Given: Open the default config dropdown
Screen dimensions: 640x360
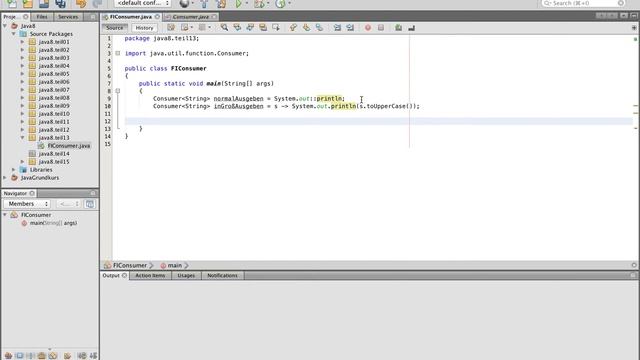Looking at the screenshot, I should [142, 3].
